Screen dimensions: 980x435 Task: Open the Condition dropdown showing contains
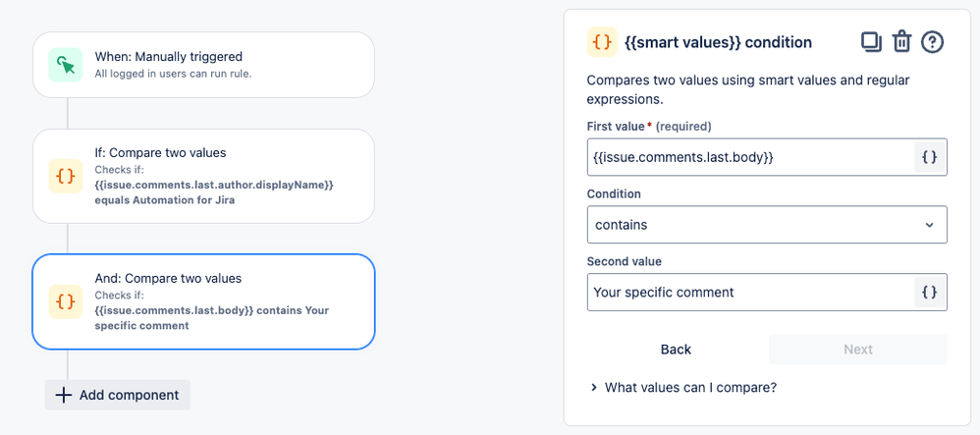point(766,225)
